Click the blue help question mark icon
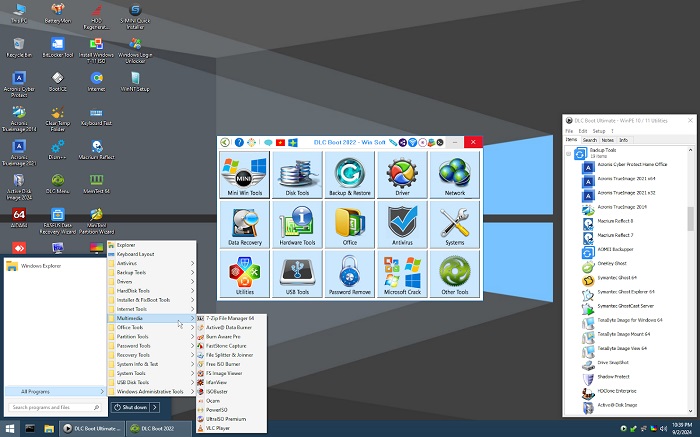The width and height of the screenshot is (700, 437). tap(239, 142)
